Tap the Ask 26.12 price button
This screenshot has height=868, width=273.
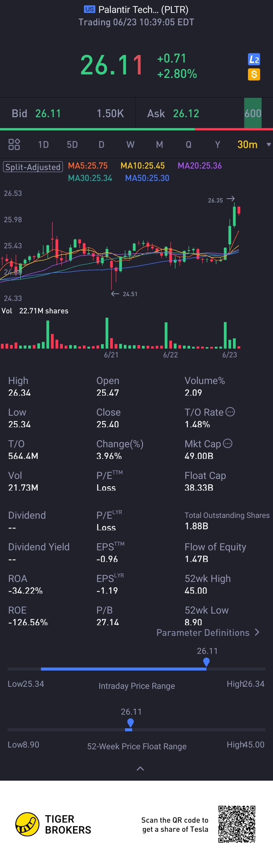[186, 114]
